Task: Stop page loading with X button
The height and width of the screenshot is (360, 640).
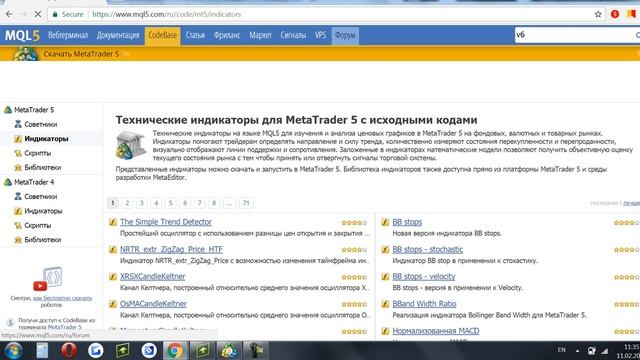Action: [x=38, y=14]
